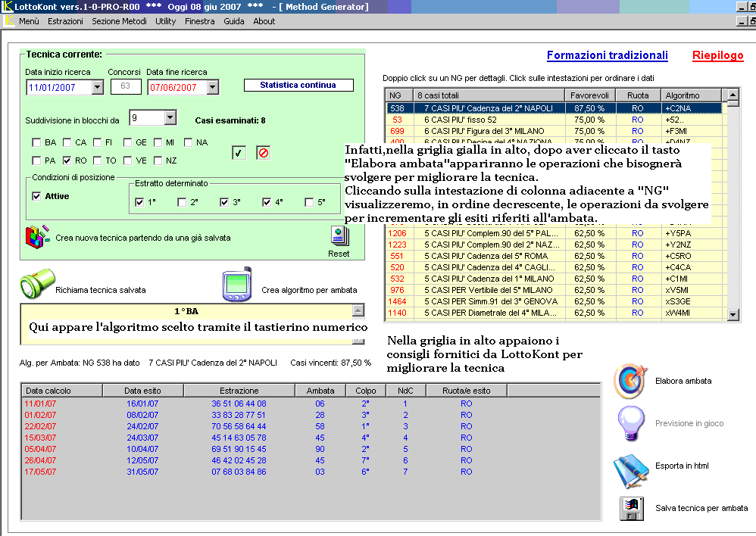The image size is (756, 536).
Task: Click the Statistica continua button
Action: tap(298, 85)
